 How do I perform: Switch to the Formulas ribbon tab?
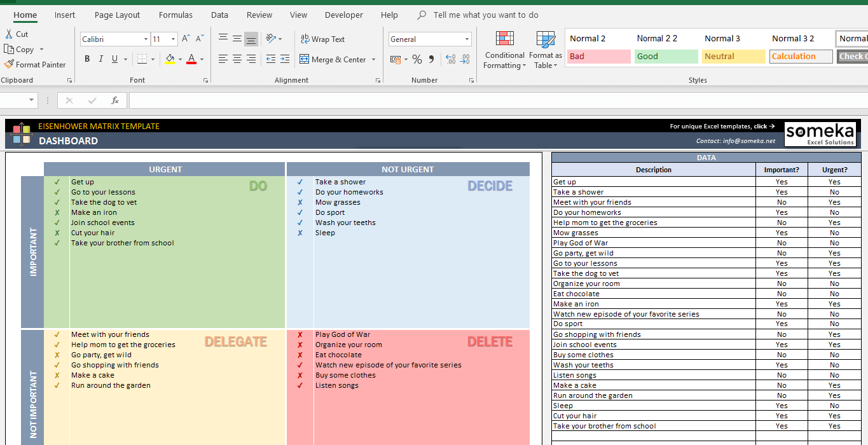coord(176,15)
